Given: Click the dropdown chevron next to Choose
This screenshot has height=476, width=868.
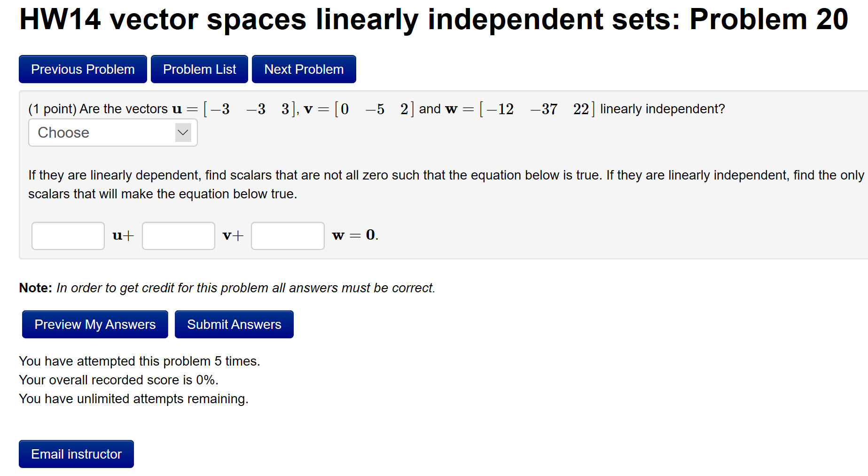Looking at the screenshot, I should pos(183,133).
